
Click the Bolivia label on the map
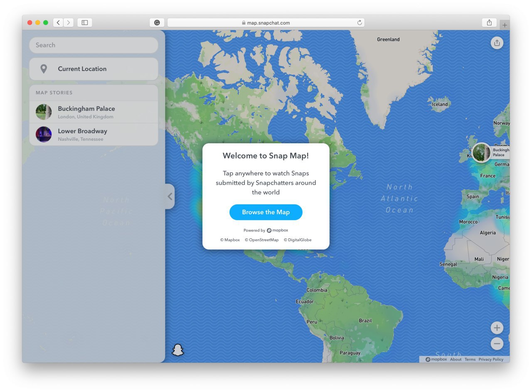tap(337, 338)
